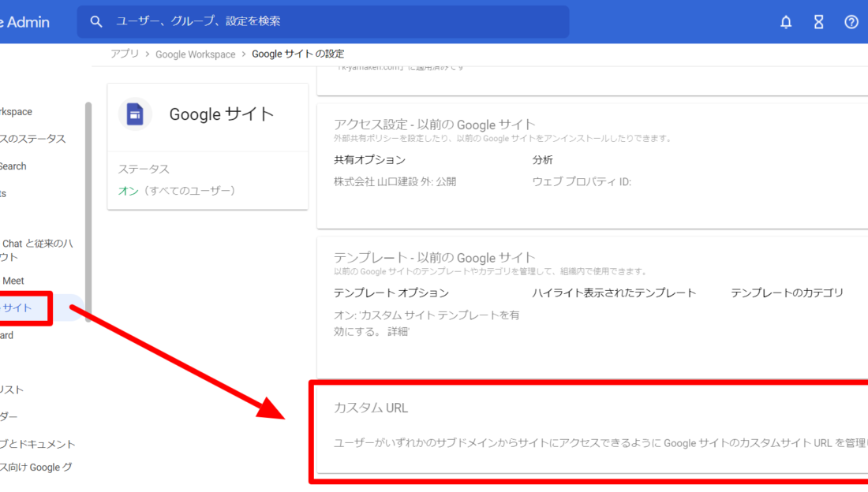Open the サービスのステータス sidebar item
868x492 pixels.
tap(32, 139)
